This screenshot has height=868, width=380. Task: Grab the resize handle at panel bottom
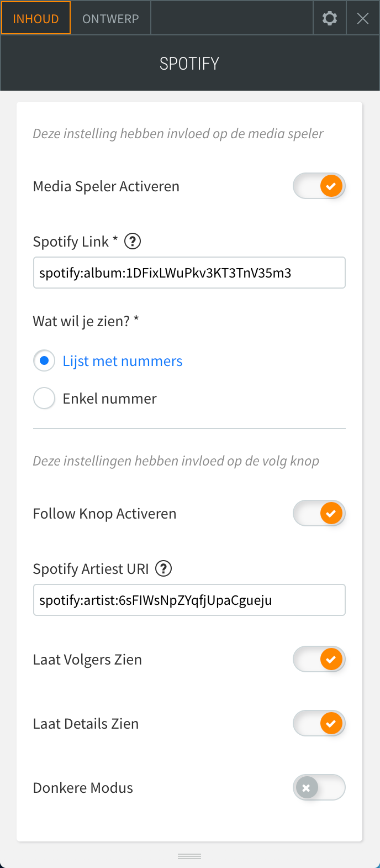(189, 856)
